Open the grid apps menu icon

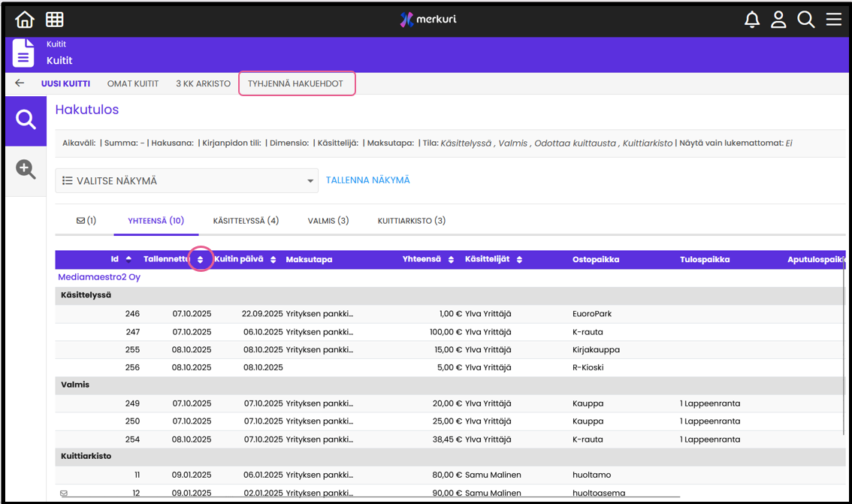(x=55, y=20)
